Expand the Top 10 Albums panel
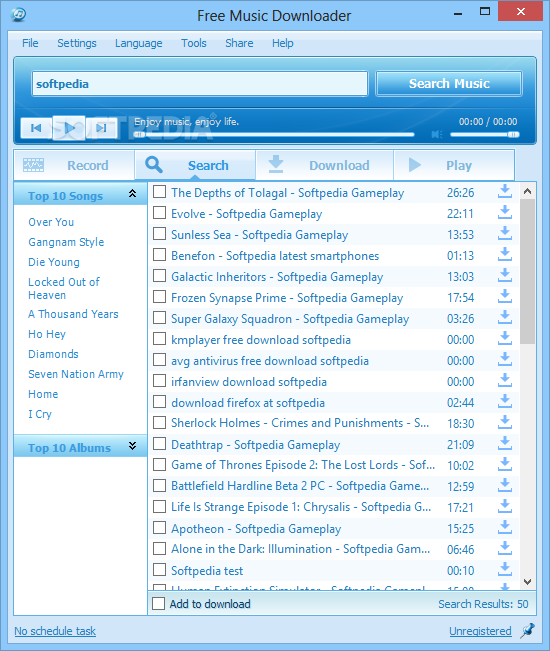This screenshot has height=651, width=550. tap(132, 446)
